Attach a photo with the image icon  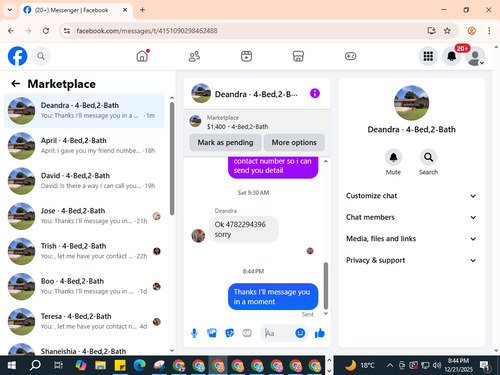tap(212, 333)
